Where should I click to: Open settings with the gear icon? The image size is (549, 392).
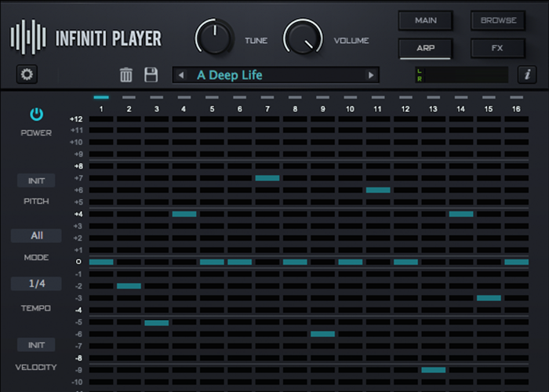click(x=27, y=75)
